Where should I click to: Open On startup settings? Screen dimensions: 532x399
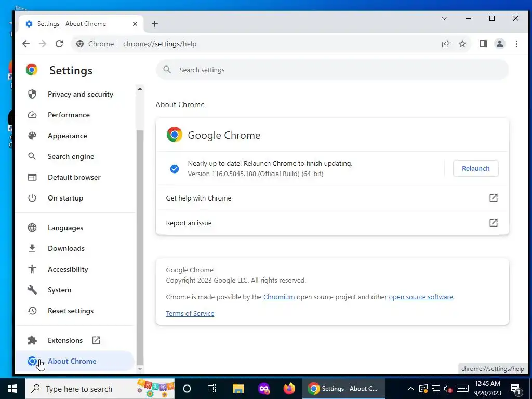pos(65,198)
